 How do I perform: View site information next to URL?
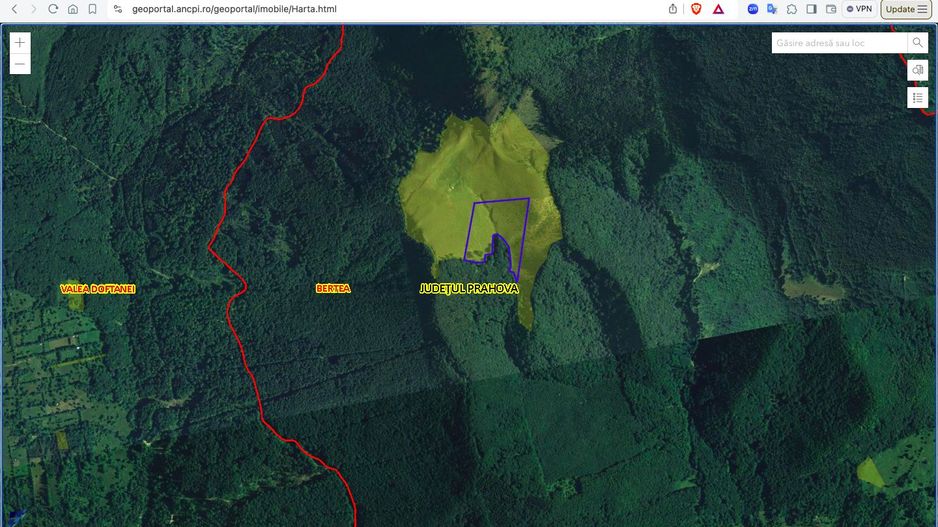[x=118, y=9]
